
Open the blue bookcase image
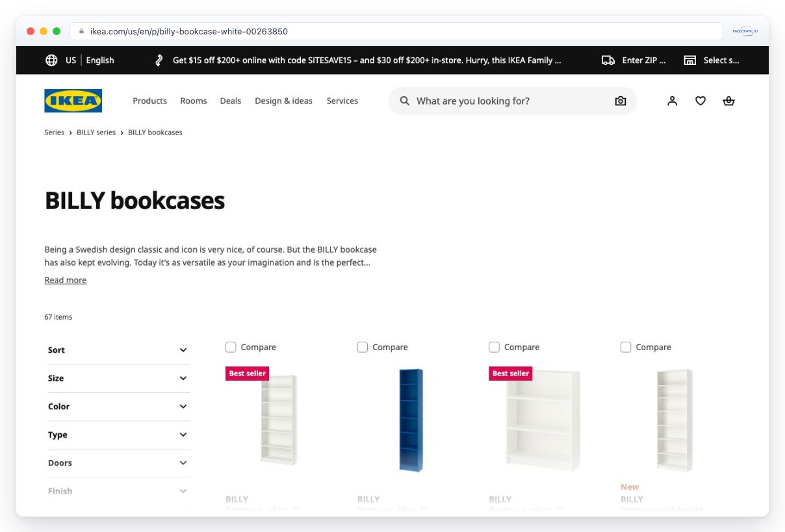(x=411, y=420)
